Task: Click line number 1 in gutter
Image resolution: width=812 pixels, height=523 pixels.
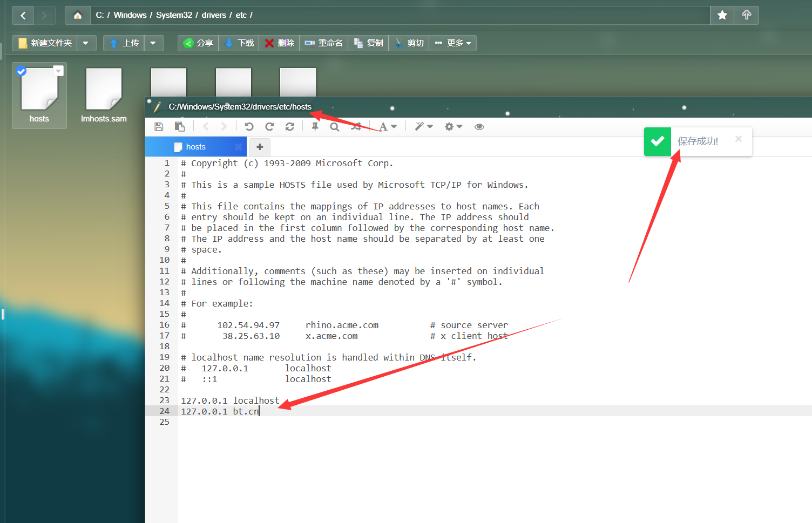Action: 167,163
